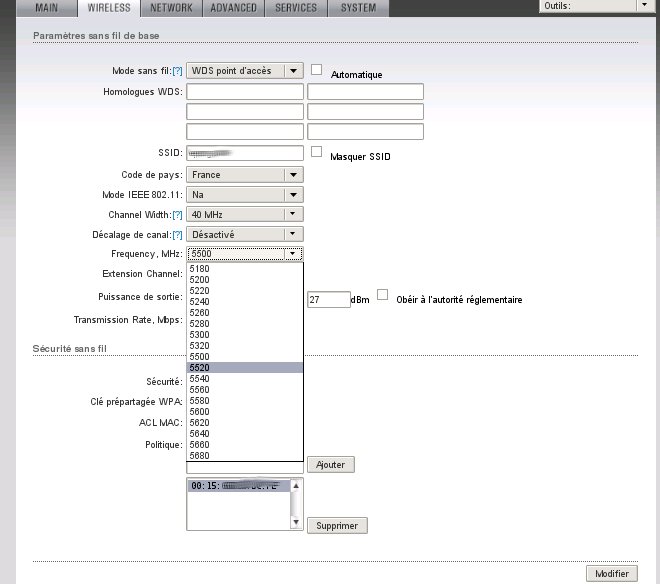Screen dimensions: 660x584
Task: Click MAC list scroll down arrow
Action: pos(296,523)
